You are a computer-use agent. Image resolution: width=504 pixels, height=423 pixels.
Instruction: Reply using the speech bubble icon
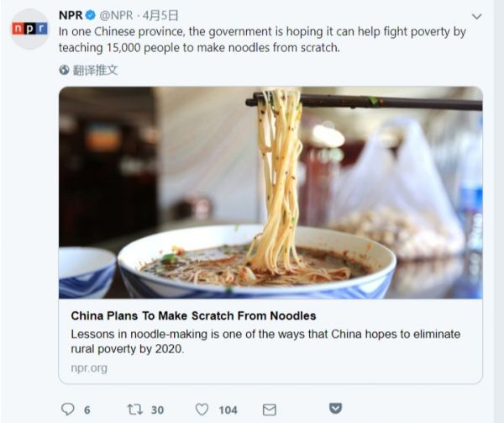(67, 410)
